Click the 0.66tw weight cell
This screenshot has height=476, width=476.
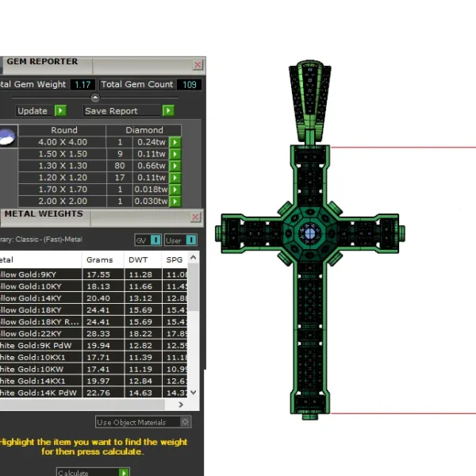click(151, 166)
